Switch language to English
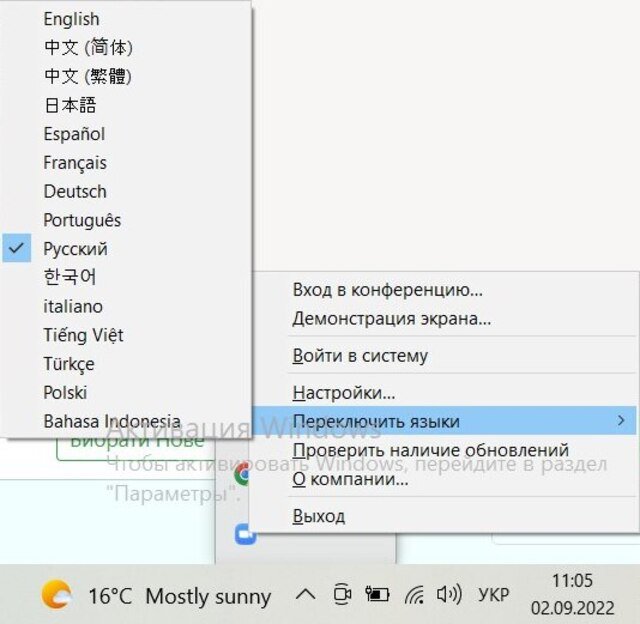This screenshot has height=624, width=640. tap(71, 19)
